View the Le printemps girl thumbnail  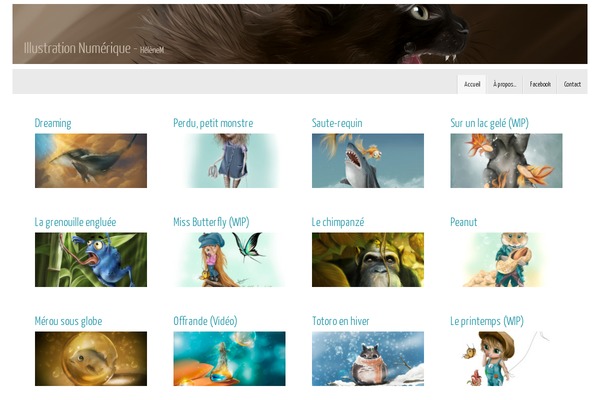coord(506,359)
